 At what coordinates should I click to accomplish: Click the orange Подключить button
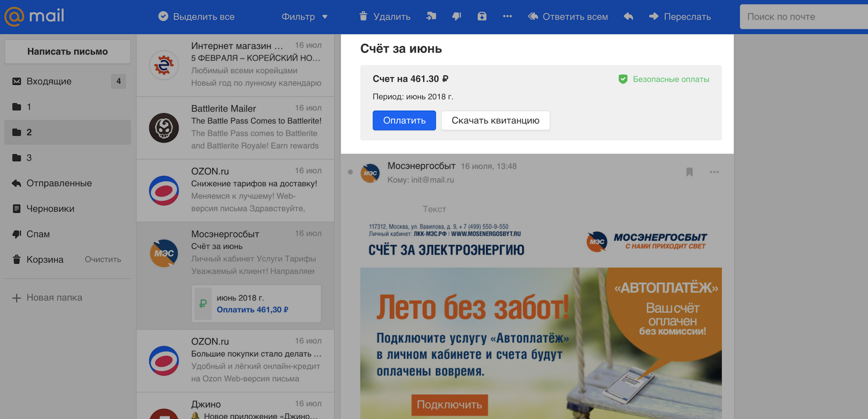pos(449,404)
